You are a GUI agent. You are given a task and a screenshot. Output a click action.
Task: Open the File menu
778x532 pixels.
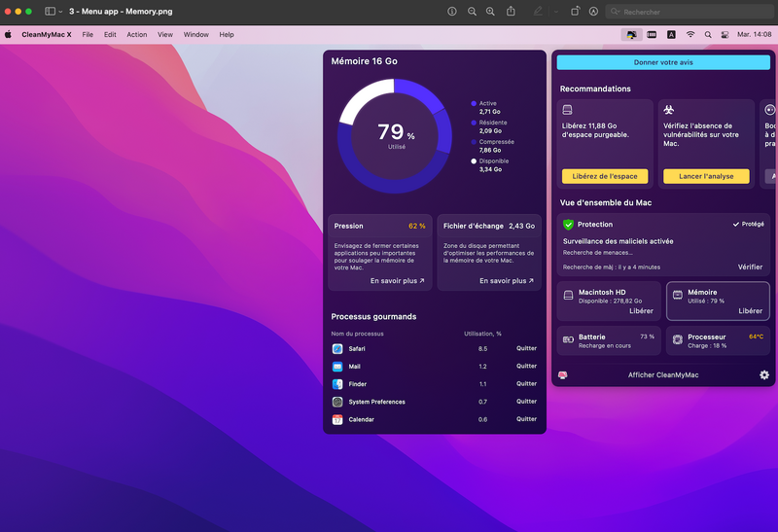[88, 34]
